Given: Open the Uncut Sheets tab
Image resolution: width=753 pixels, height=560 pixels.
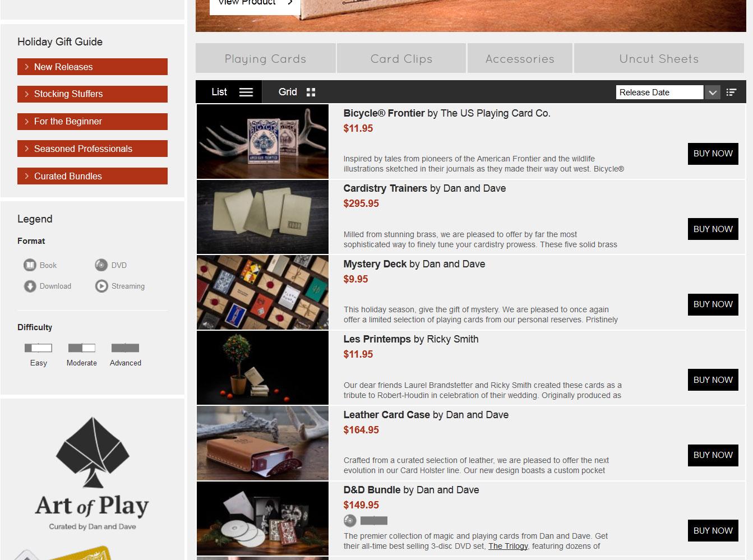Looking at the screenshot, I should (x=659, y=58).
